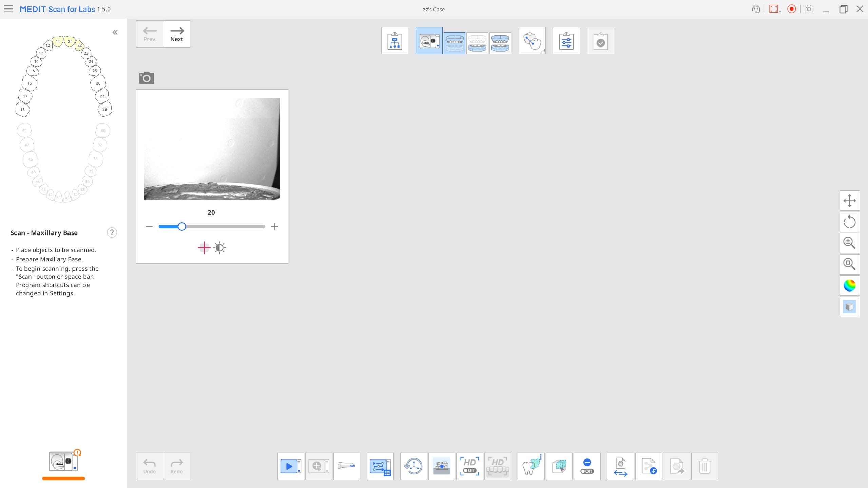Open the screen capture area dropdown
The image size is (868, 488).
[x=775, y=9]
